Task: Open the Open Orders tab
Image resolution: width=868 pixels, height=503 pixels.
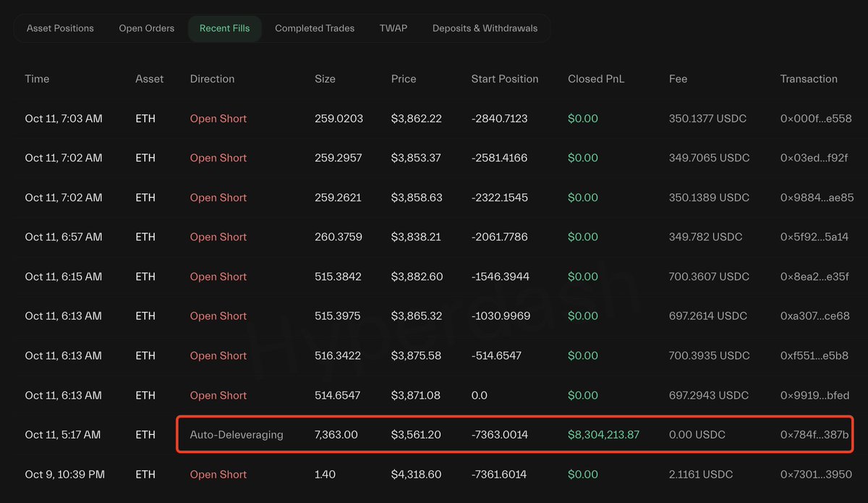Action: pos(146,28)
